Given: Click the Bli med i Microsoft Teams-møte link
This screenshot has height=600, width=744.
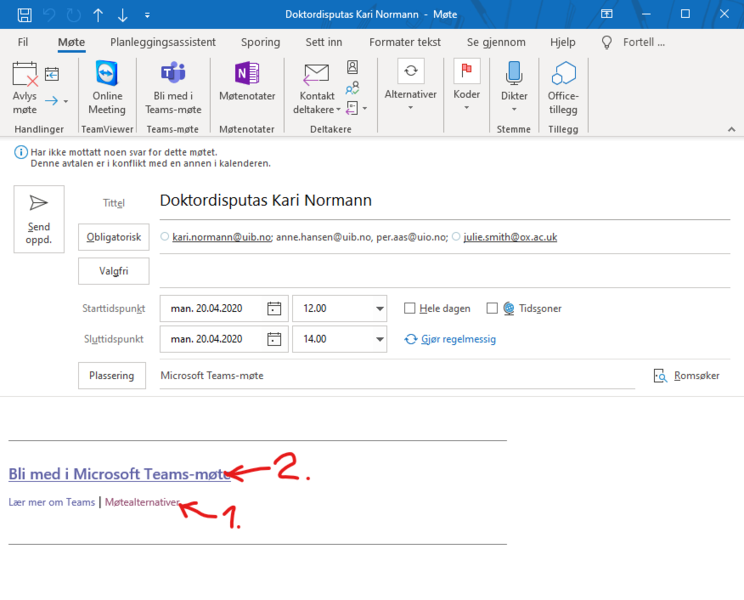Looking at the screenshot, I should coord(119,474).
